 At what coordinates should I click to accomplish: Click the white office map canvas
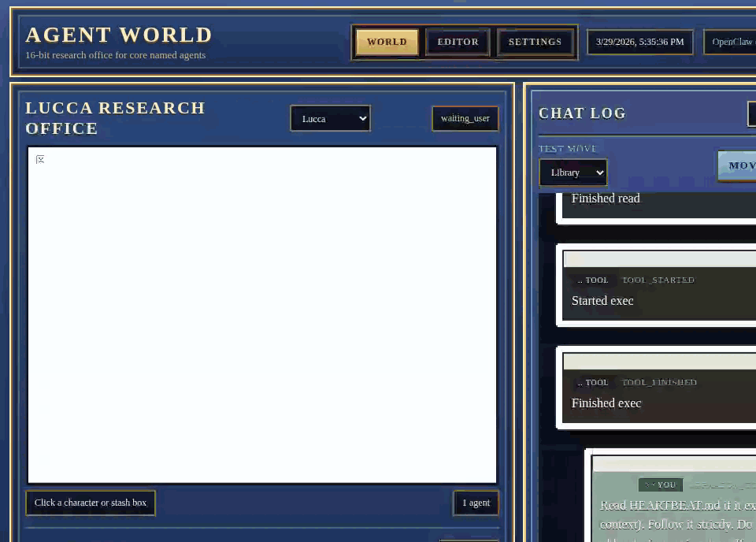coord(262,315)
